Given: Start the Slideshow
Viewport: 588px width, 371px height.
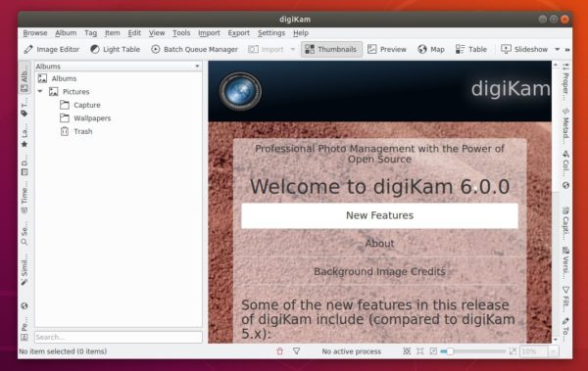Looking at the screenshot, I should [524, 49].
